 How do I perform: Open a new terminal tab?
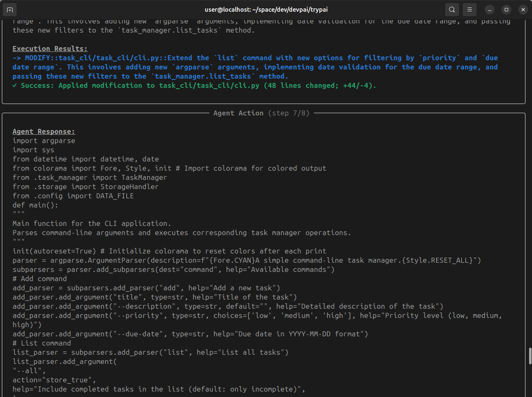click(x=10, y=9)
